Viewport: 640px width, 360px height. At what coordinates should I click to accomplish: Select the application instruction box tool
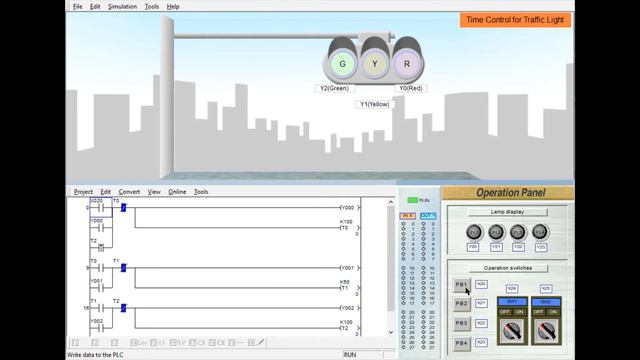point(217,342)
